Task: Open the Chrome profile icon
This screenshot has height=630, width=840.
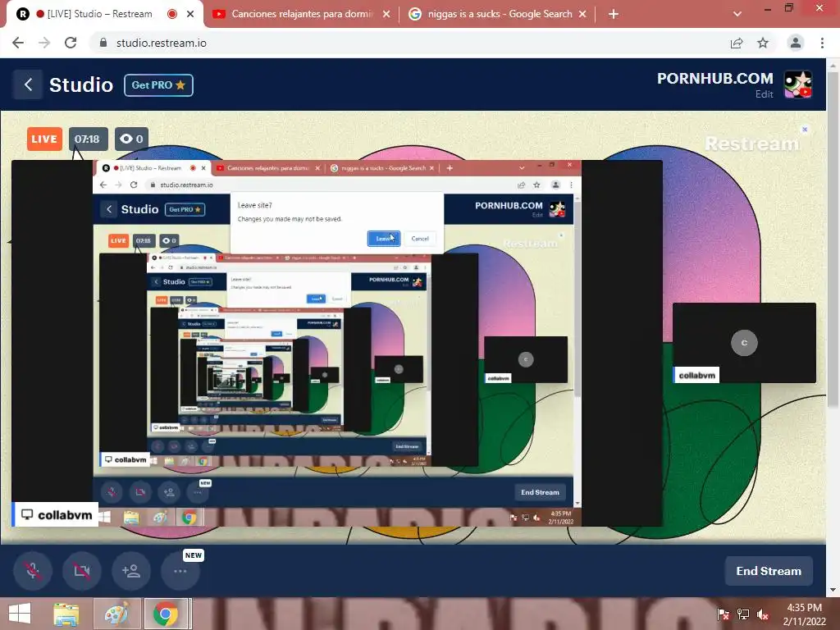Action: 796,43
